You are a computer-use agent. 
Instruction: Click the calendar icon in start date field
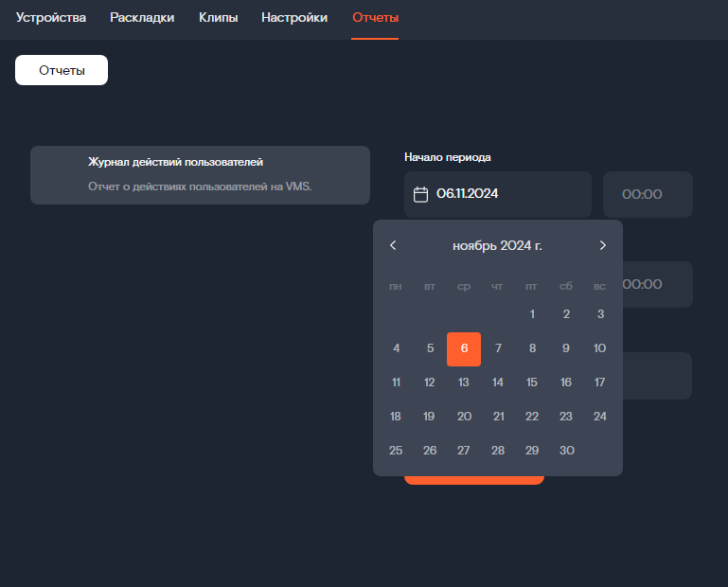tap(420, 194)
